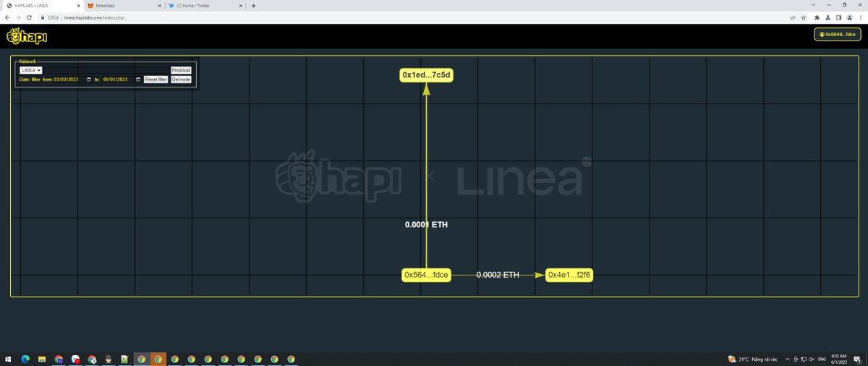Open the connected wallet 0x5649...fdce button

tap(838, 34)
